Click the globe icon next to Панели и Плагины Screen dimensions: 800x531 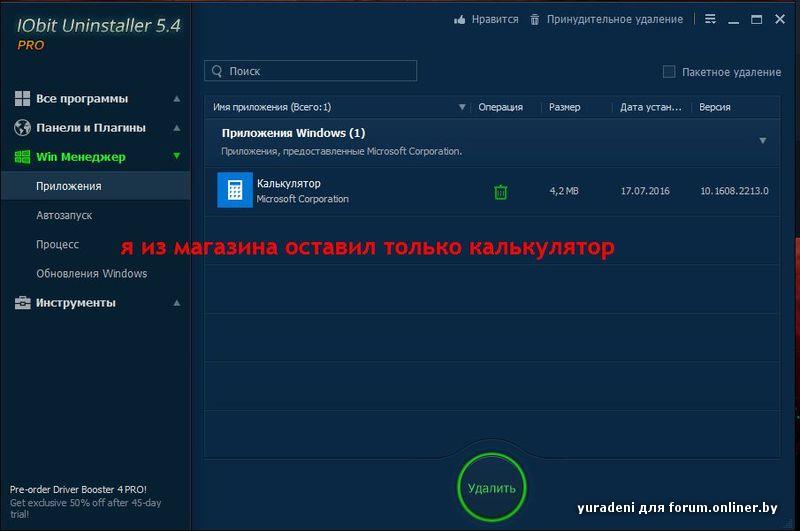point(22,128)
